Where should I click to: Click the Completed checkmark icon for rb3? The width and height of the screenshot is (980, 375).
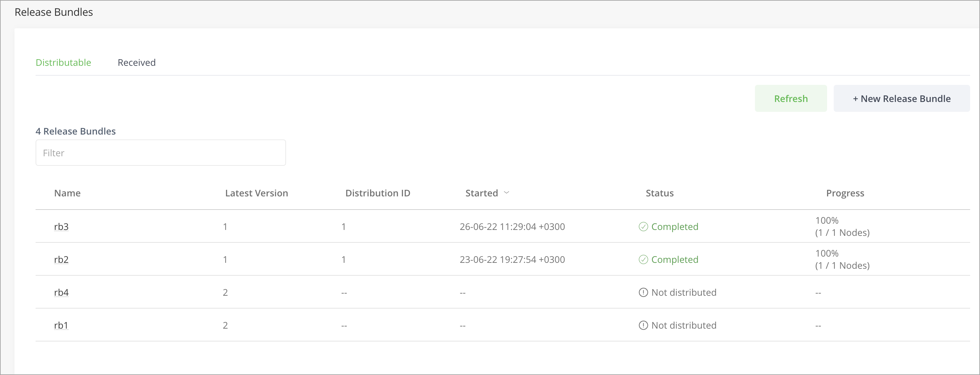(643, 227)
